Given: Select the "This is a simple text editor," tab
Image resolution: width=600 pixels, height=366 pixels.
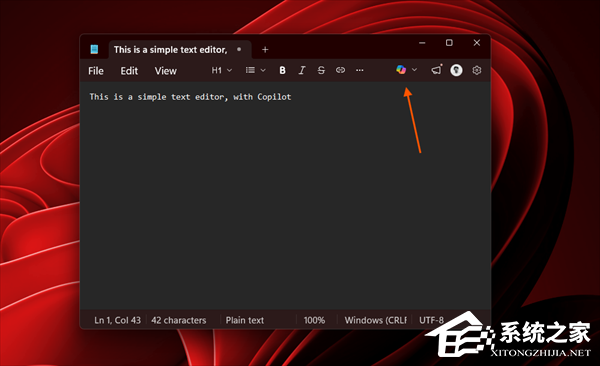Looking at the screenshot, I should click(x=180, y=50).
